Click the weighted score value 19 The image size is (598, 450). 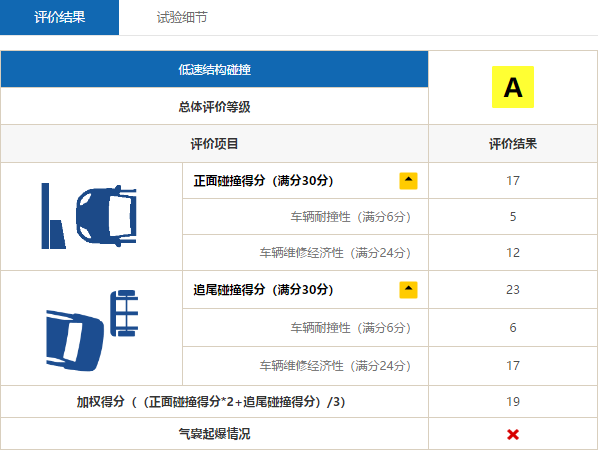point(513,402)
